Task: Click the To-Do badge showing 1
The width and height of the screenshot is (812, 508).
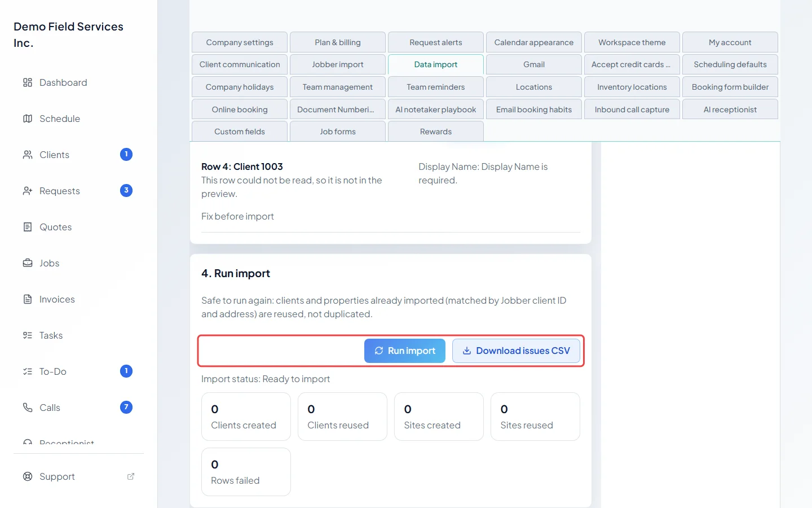Action: pos(126,371)
